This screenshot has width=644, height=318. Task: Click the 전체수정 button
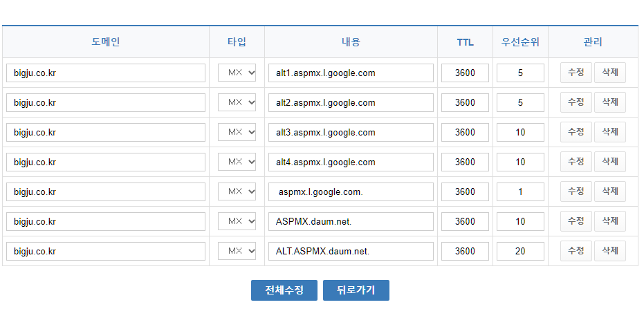coord(284,290)
